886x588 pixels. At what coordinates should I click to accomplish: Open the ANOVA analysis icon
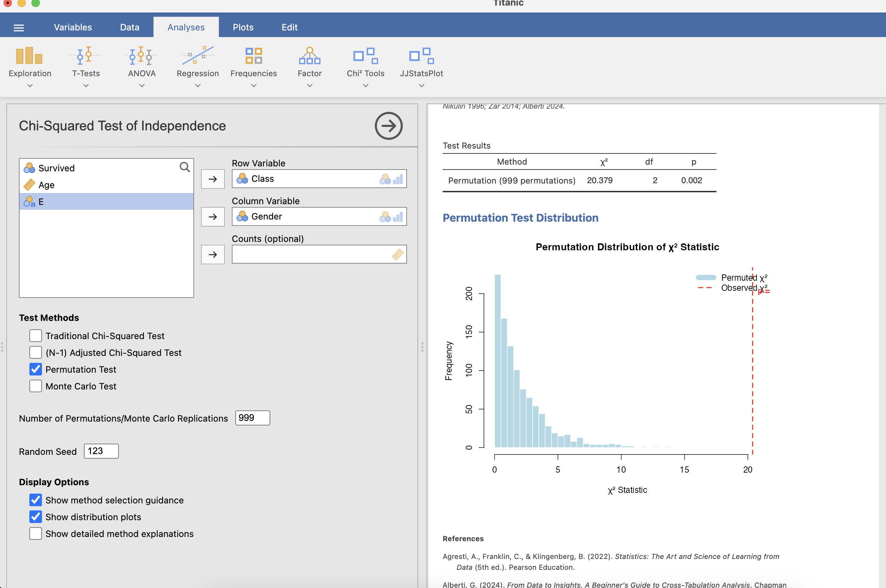(142, 56)
